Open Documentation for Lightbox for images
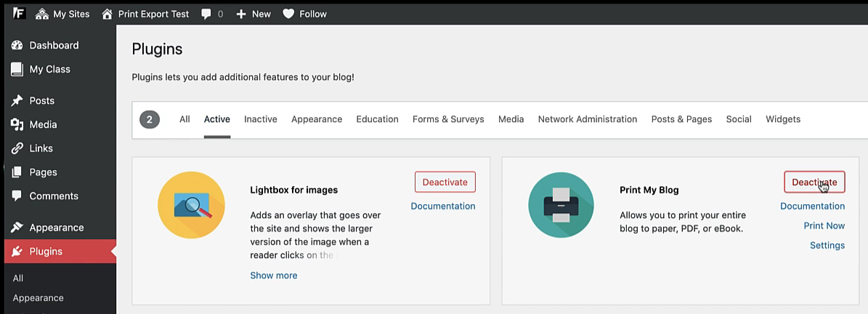868x314 pixels. coord(443,206)
